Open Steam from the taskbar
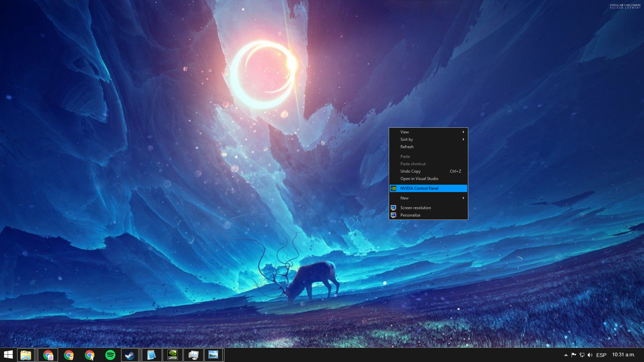Screen dimensions: 644x362 tap(130, 355)
